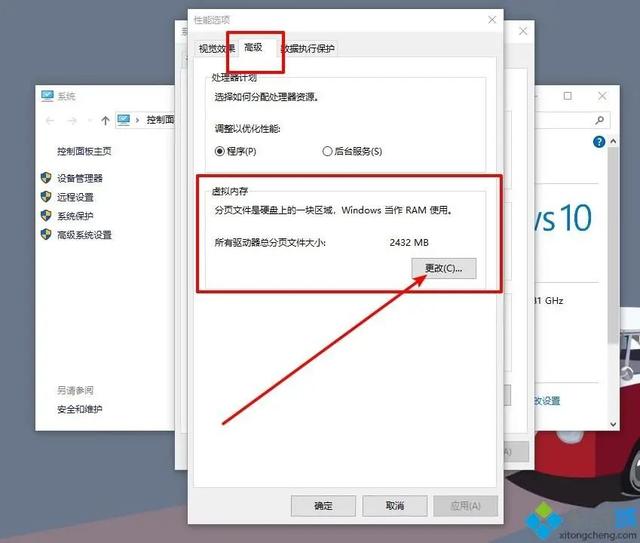Click the System window title icon
Screen dimensions: 640x543
pos(47,96)
